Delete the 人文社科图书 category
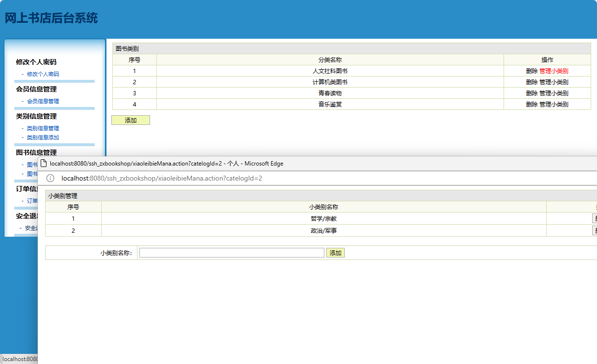 pos(532,71)
